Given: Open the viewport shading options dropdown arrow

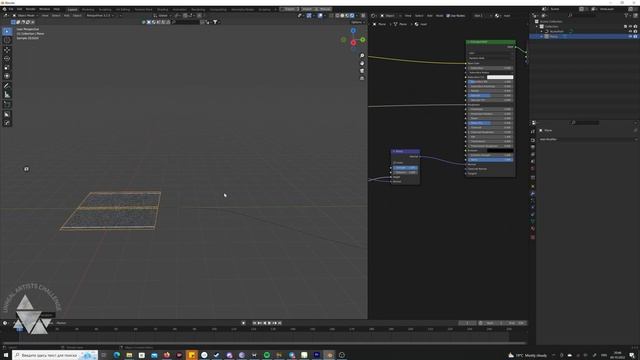Looking at the screenshot, I should 357,16.
